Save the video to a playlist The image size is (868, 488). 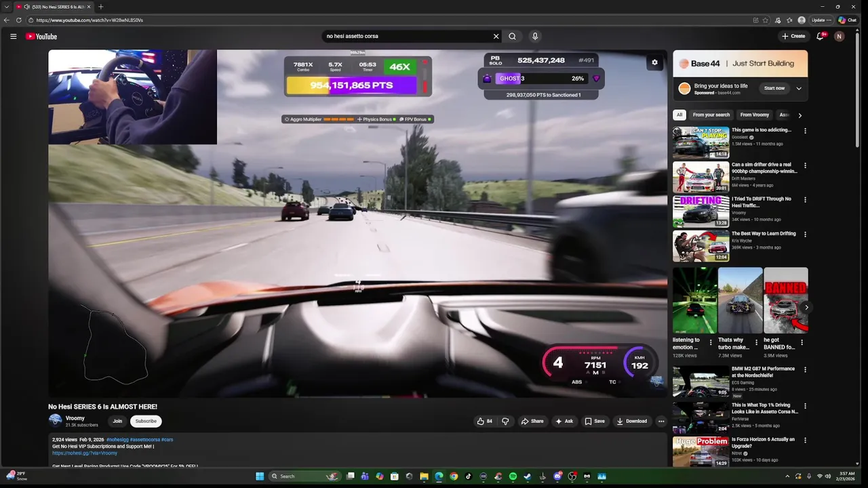(x=595, y=421)
